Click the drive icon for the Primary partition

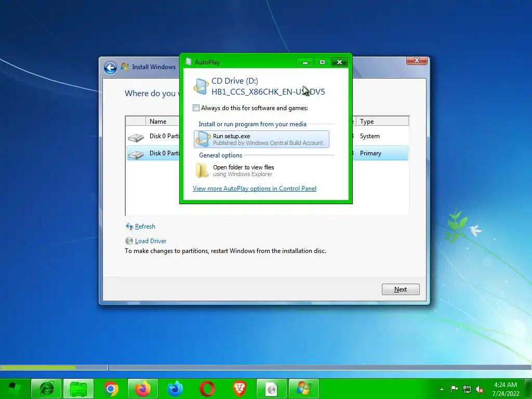[136, 155]
